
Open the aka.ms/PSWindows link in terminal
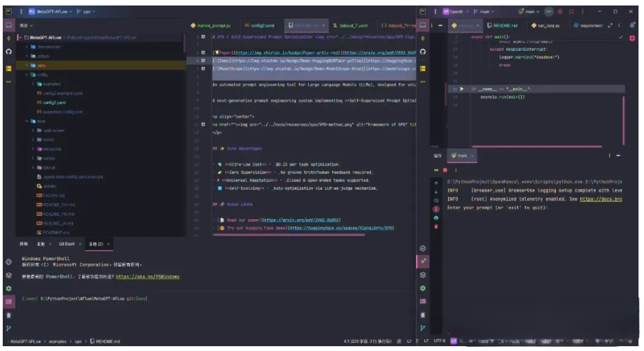pos(148,277)
